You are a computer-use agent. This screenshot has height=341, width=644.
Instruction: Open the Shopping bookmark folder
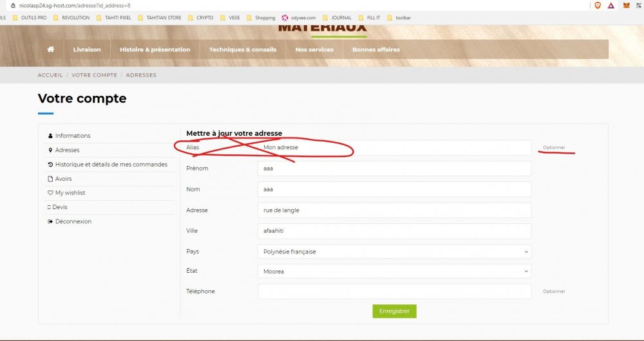pyautogui.click(x=261, y=17)
